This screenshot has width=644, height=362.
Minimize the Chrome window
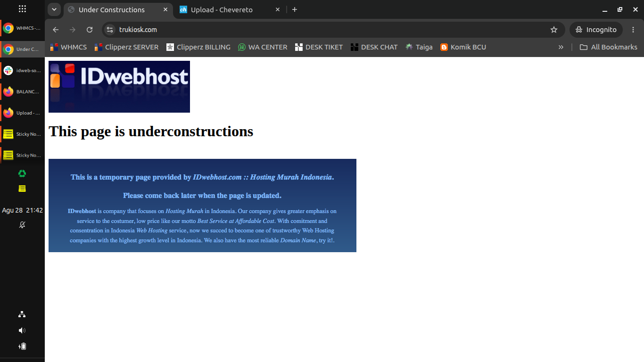[605, 9]
